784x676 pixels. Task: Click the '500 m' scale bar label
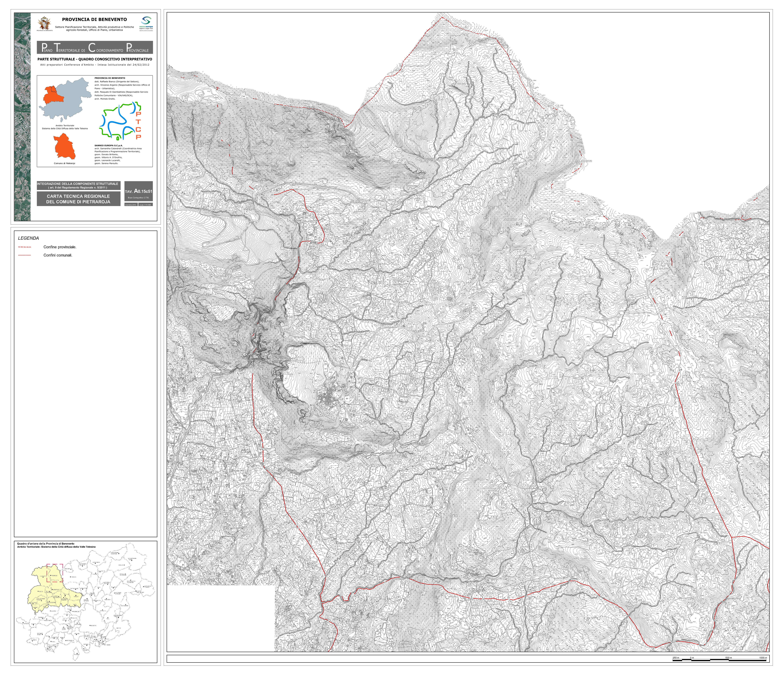tap(729, 658)
